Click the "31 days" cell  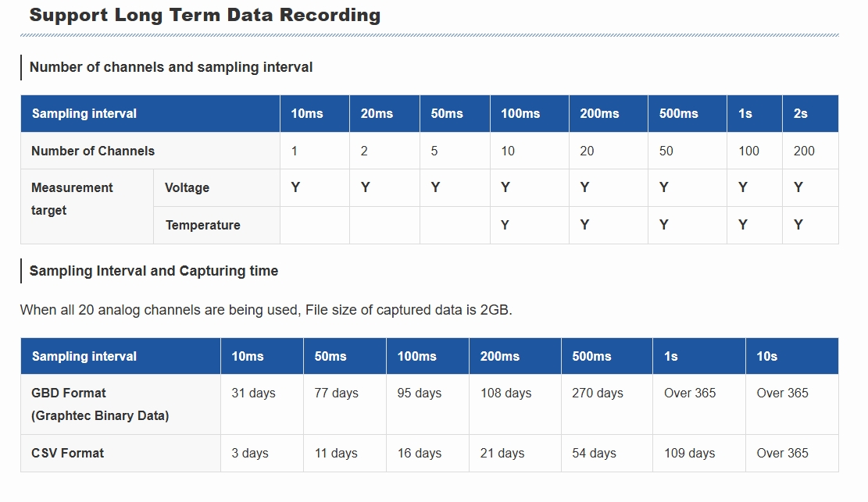[253, 393]
